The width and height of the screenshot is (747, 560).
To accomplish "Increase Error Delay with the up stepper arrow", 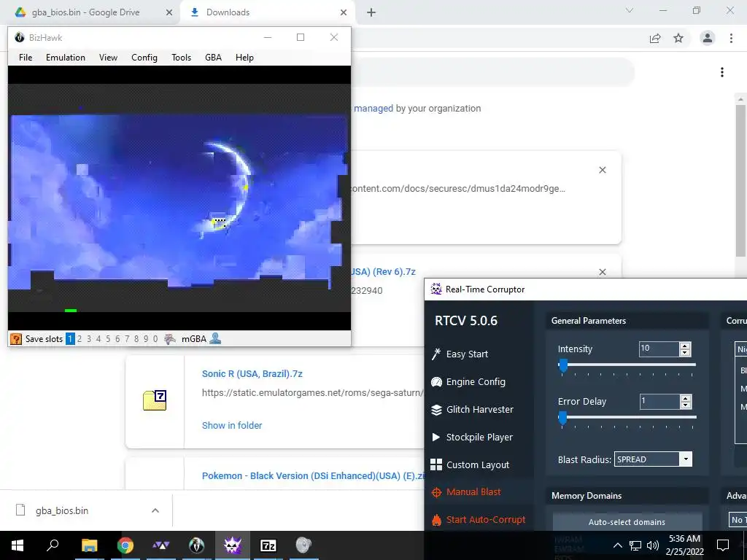I will (686, 398).
